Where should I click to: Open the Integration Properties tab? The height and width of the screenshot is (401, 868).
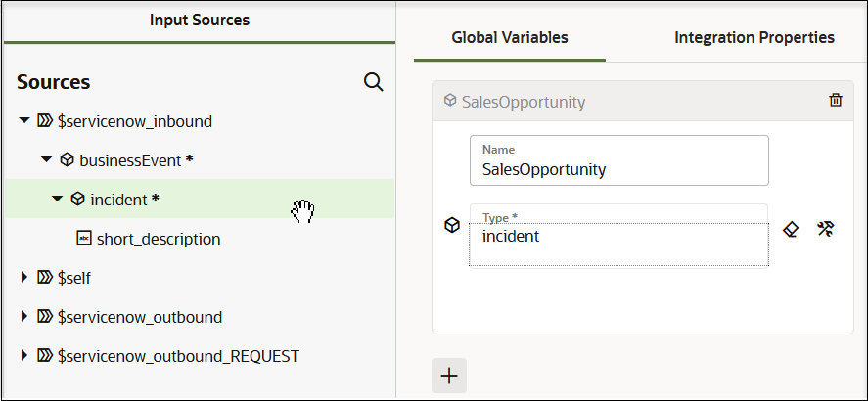pos(754,38)
